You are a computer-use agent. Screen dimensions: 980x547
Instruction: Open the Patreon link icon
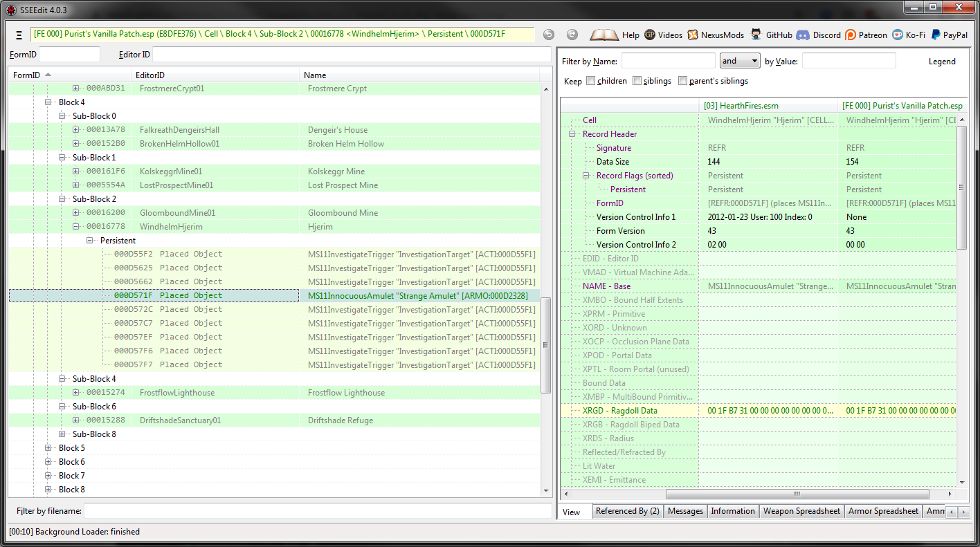pos(851,35)
